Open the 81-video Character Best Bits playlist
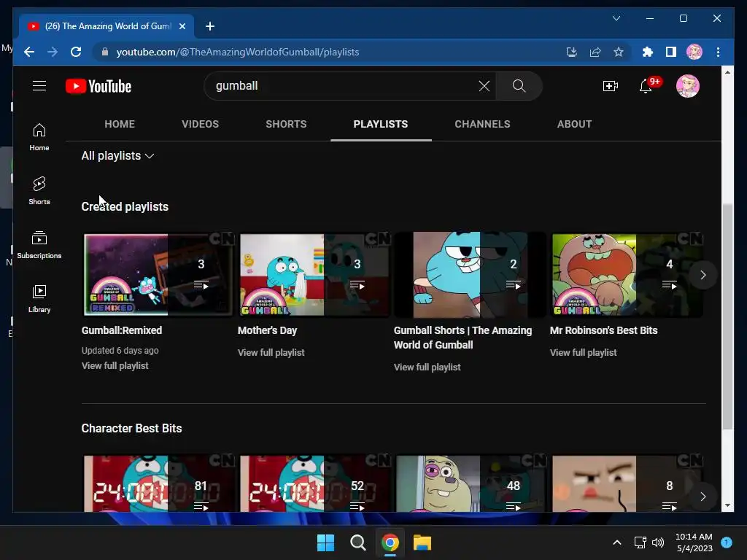 158,483
